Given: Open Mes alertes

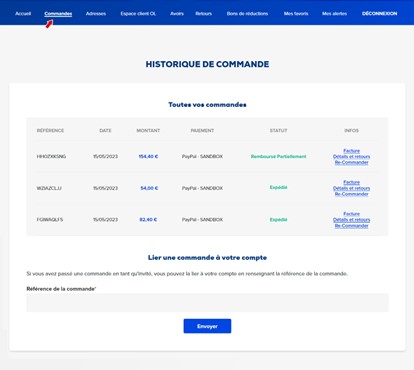Looking at the screenshot, I should pos(334,14).
